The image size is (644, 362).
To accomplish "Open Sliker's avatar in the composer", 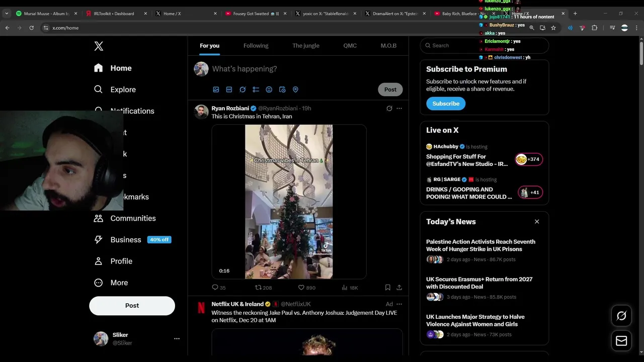I will (x=201, y=69).
